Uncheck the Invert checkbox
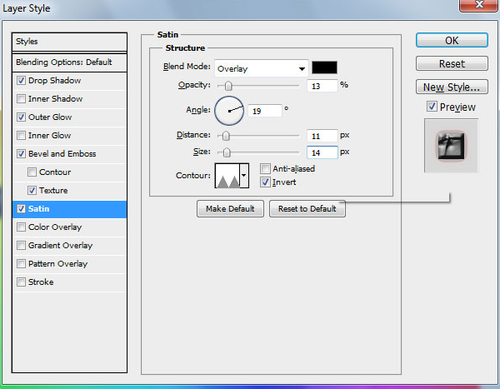 [265, 182]
